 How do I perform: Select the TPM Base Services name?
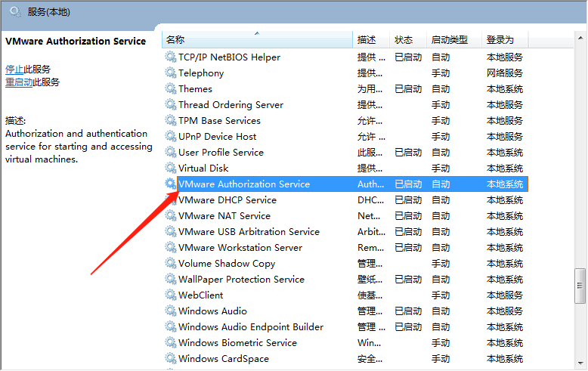pos(219,120)
